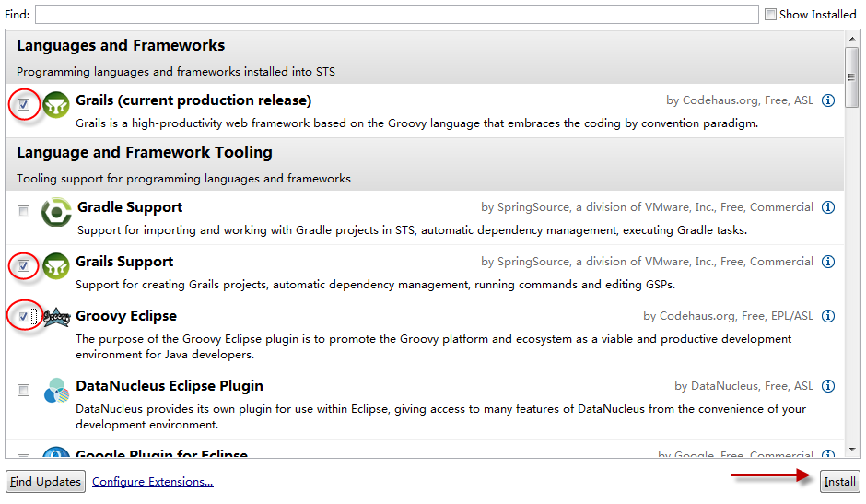Uncheck the Groovy Eclipse checkbox
Image resolution: width=866 pixels, height=504 pixels.
(x=24, y=317)
